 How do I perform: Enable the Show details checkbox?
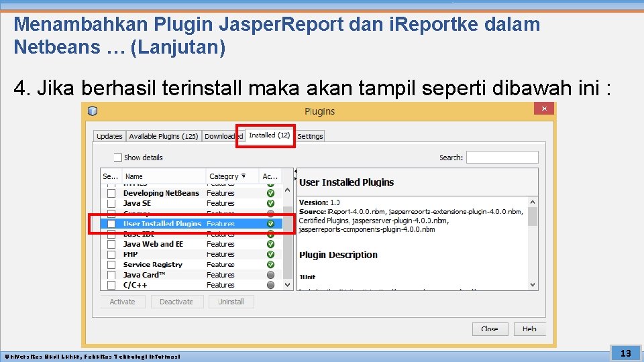118,158
